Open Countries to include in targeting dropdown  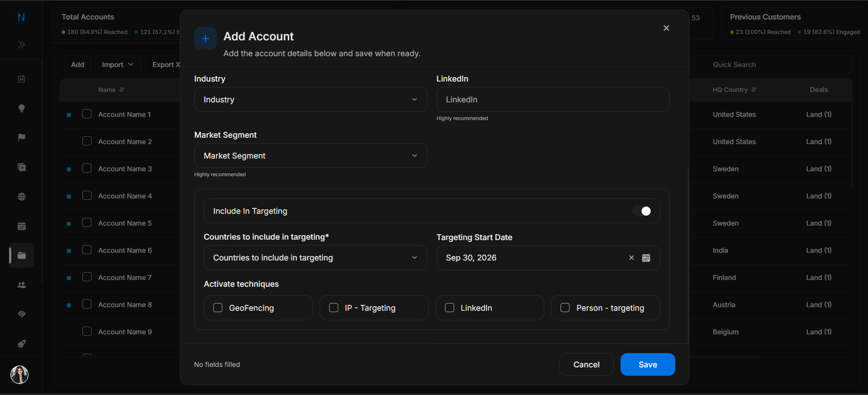point(316,258)
